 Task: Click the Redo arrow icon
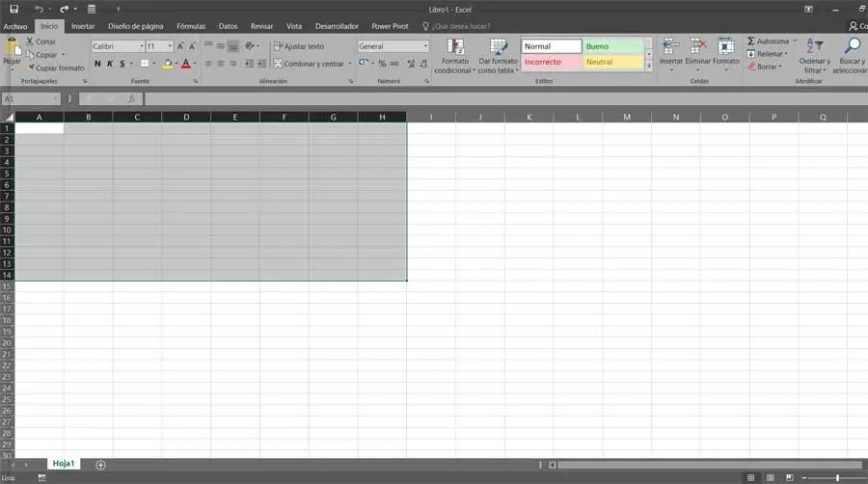coord(64,9)
